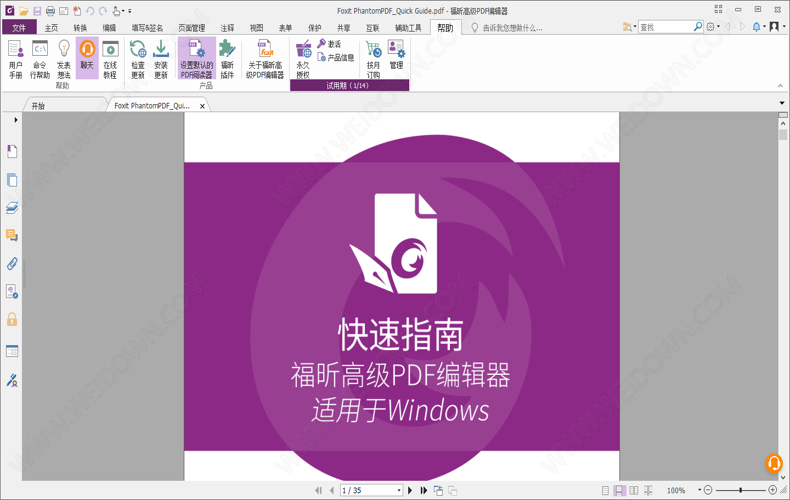Viewport: 790px width, 500px height.
Task: Select single page view mode
Action: [606, 490]
